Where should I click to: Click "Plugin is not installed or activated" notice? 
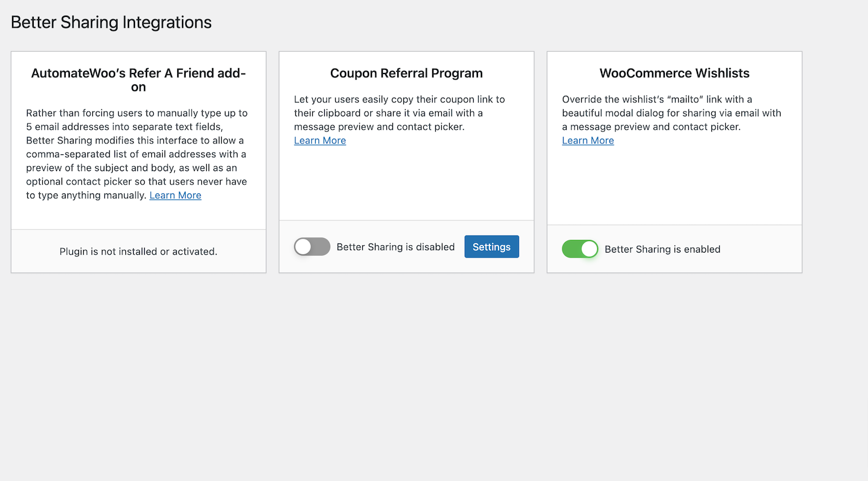click(x=139, y=251)
